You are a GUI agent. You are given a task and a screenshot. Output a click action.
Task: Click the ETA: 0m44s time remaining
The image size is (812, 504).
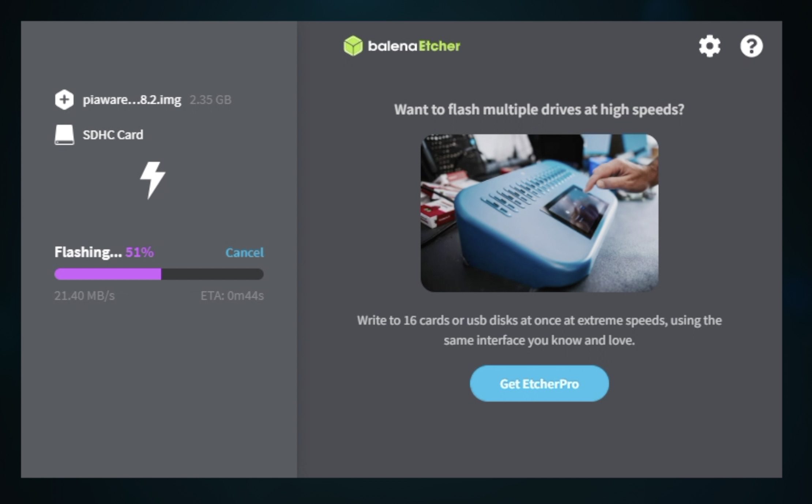pyautogui.click(x=232, y=296)
